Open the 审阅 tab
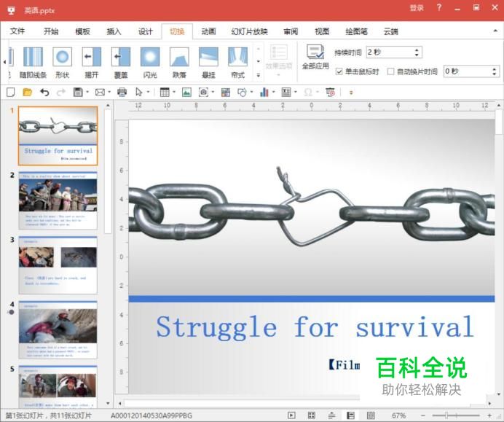Image resolution: width=504 pixels, height=422 pixels. 291,31
